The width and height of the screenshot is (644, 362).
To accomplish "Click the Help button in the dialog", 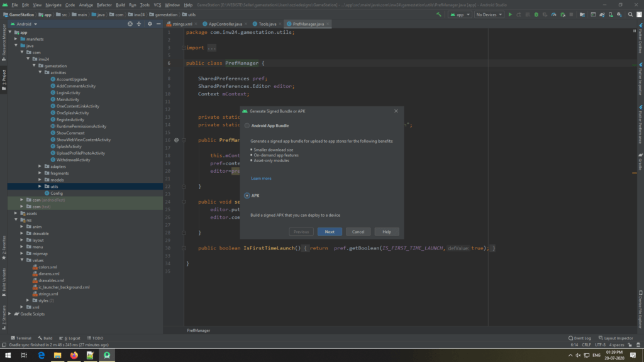I will click(x=387, y=232).
